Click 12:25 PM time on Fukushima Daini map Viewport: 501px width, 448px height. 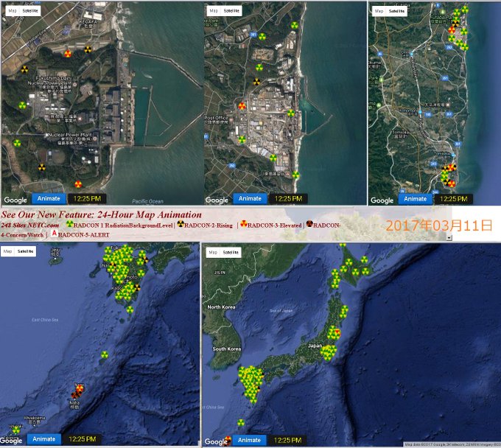pos(87,199)
